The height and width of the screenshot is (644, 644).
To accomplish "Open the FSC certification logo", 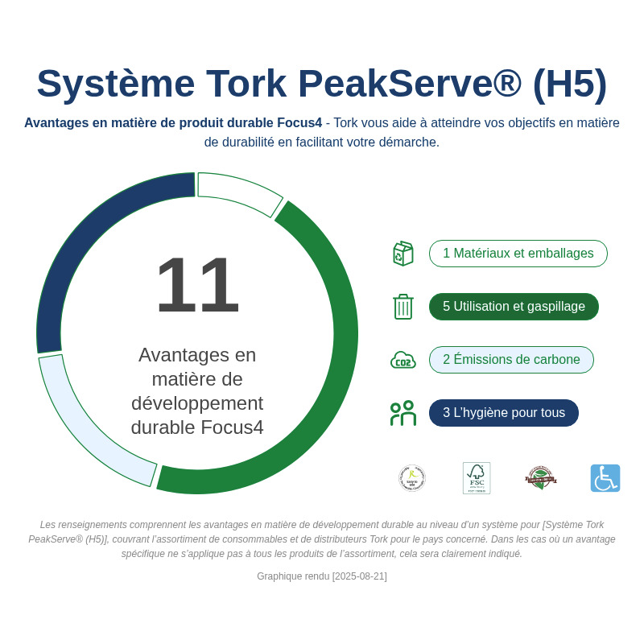I will coord(476,477).
